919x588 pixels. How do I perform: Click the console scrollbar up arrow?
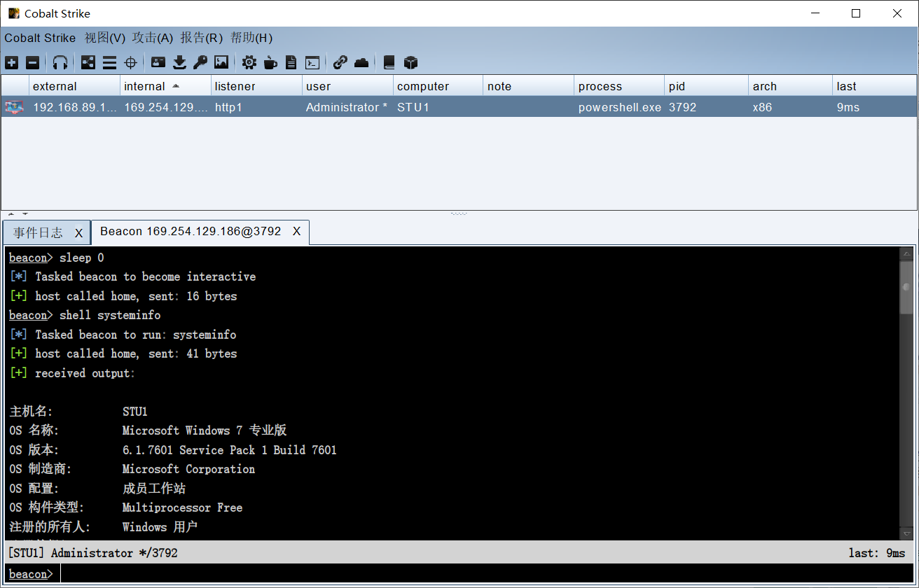pyautogui.click(x=906, y=253)
